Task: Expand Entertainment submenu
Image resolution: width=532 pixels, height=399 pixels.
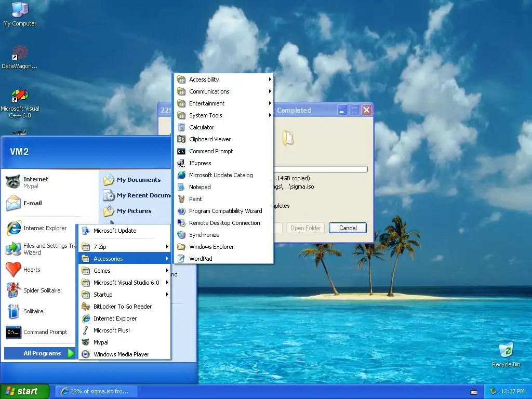Action: click(224, 103)
